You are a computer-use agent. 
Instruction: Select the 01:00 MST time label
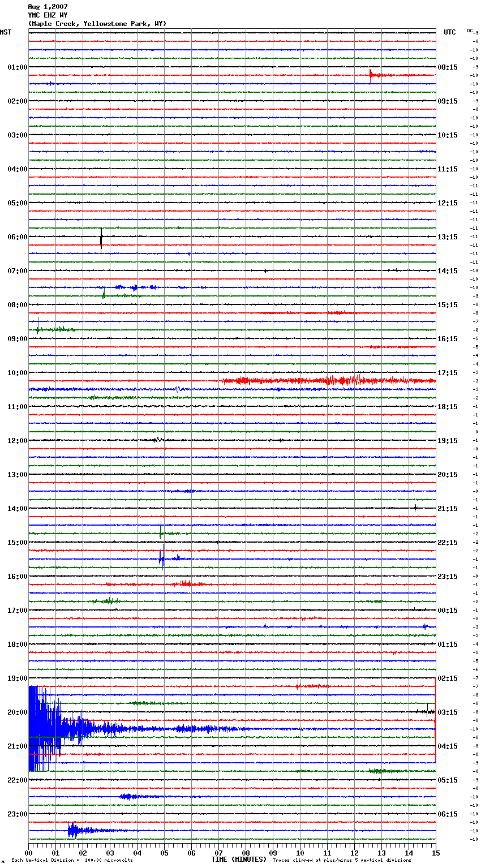click(18, 67)
